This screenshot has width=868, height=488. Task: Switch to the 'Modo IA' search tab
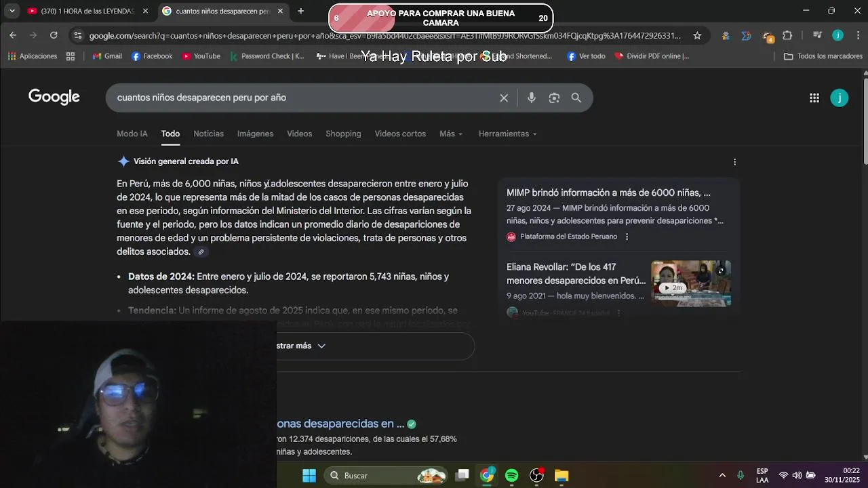coord(132,134)
